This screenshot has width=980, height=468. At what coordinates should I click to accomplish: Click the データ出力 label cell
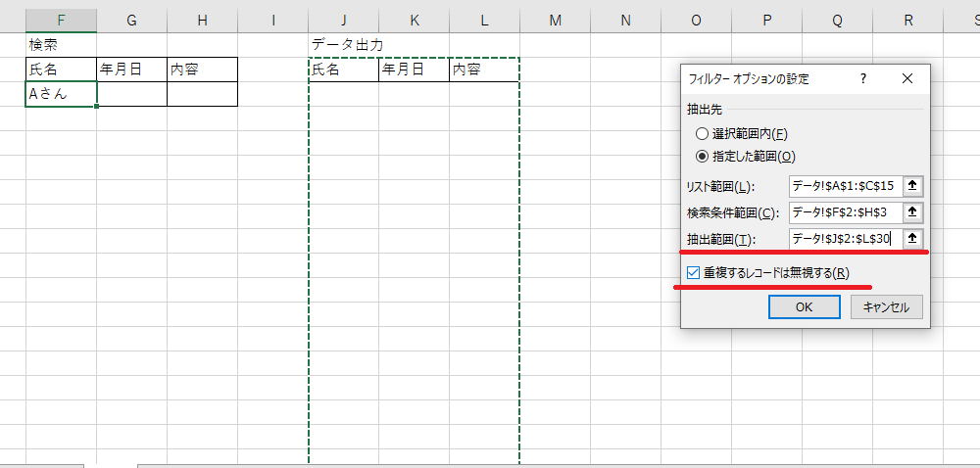pyautogui.click(x=343, y=45)
